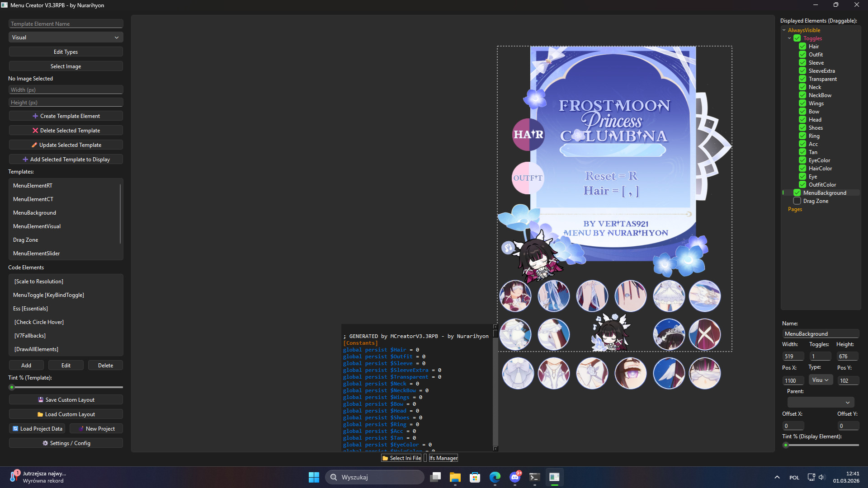Uncheck the OutfitColor element checkbox
Screen dimensions: 868x488
click(x=802, y=185)
